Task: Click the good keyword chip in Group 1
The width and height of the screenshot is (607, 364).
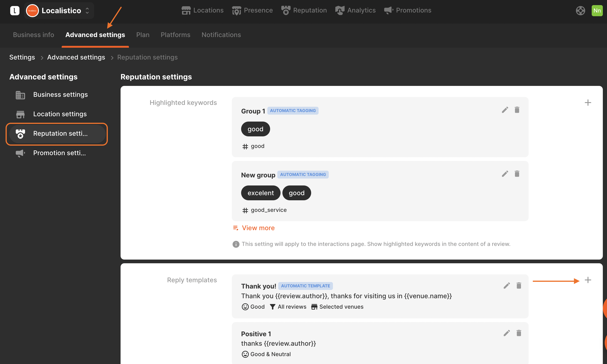Action: (x=255, y=129)
